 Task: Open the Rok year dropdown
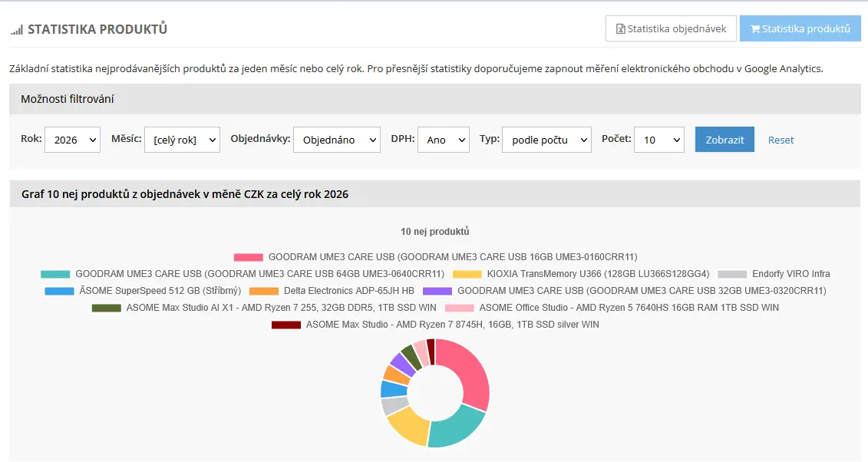click(72, 140)
